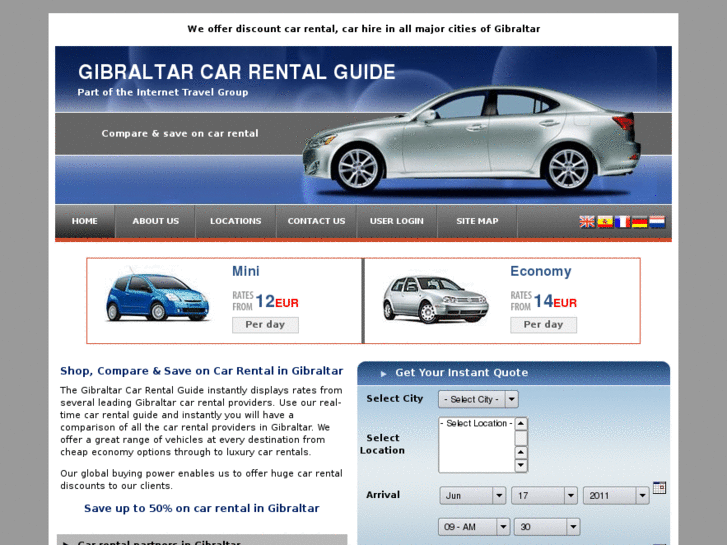Go to ABOUT US page
This screenshot has width=727, height=545.
(x=155, y=221)
